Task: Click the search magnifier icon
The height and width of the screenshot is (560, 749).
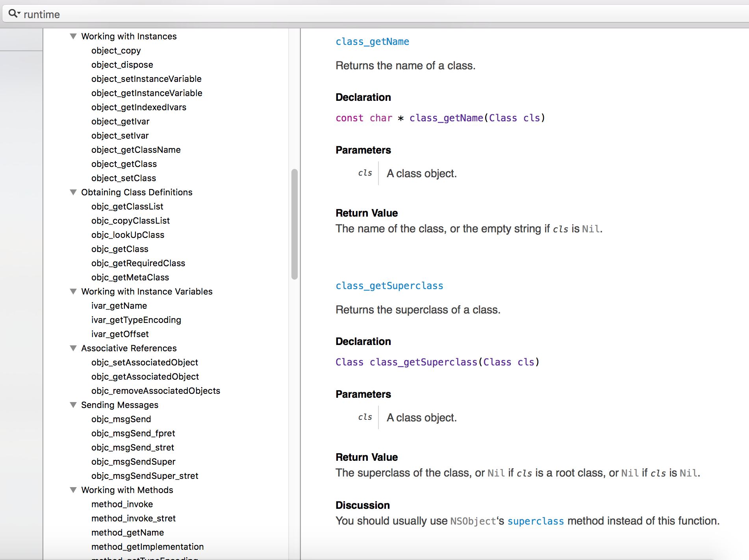Action: pyautogui.click(x=14, y=14)
